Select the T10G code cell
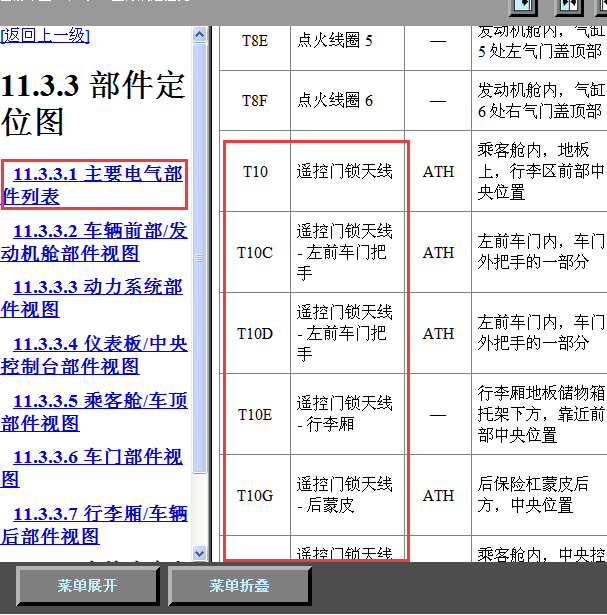 (255, 495)
